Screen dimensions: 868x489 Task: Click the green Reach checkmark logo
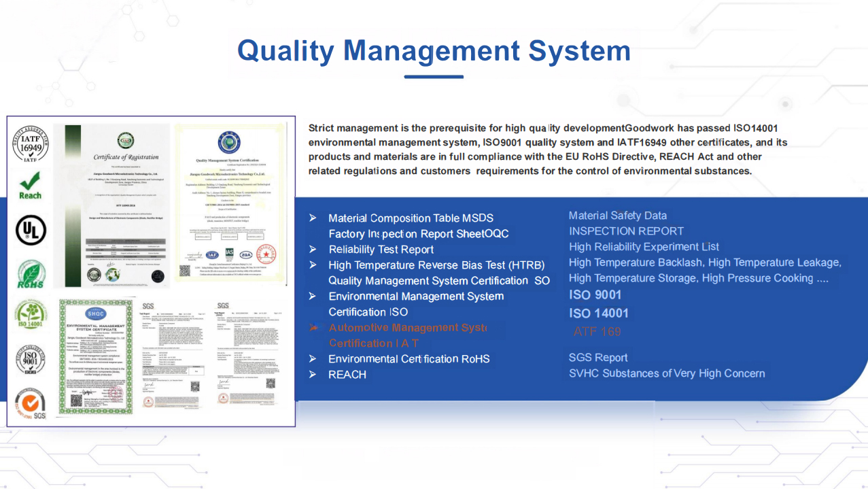(x=30, y=186)
